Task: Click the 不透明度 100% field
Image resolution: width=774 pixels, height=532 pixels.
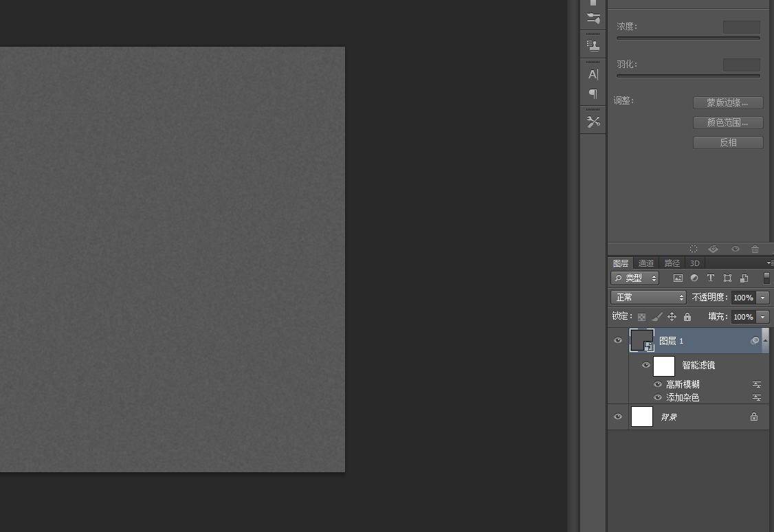Action: [x=743, y=298]
